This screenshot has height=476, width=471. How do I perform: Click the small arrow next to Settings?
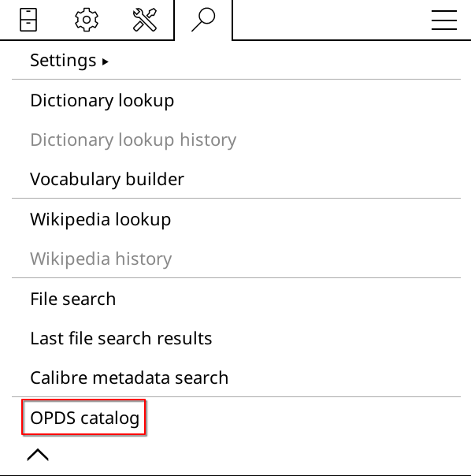click(105, 62)
